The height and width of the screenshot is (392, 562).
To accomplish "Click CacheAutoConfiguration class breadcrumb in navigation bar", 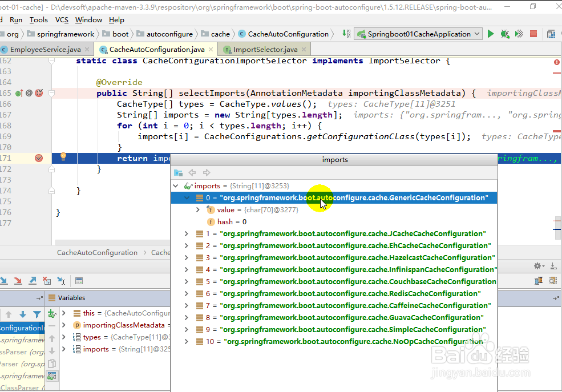I will (288, 34).
